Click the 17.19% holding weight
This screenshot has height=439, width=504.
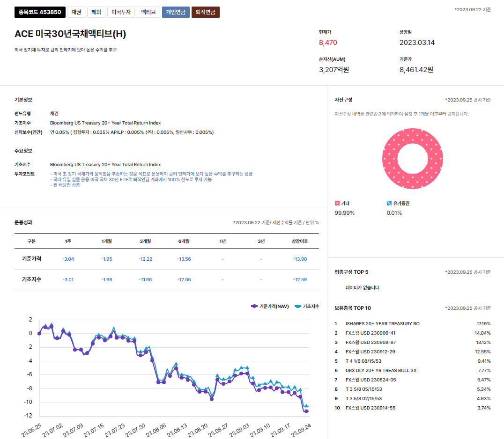point(484,324)
